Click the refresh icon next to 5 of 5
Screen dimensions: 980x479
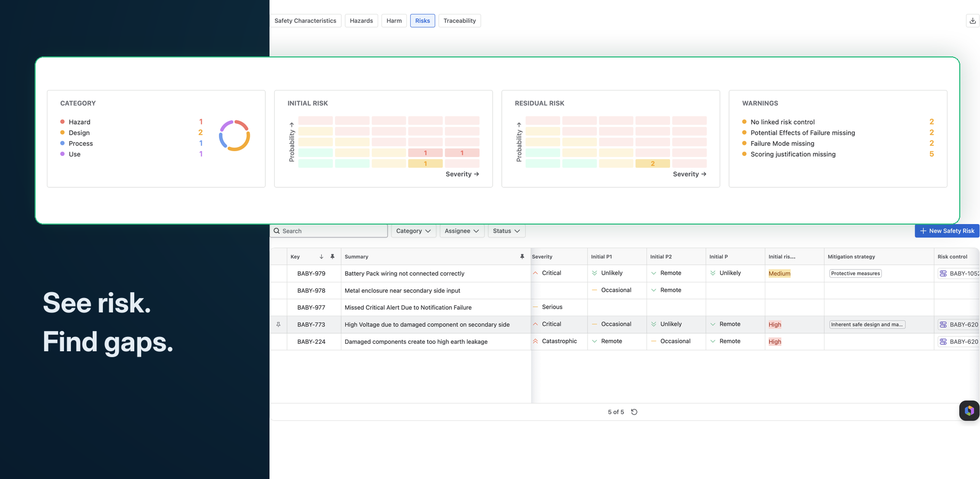pos(634,412)
